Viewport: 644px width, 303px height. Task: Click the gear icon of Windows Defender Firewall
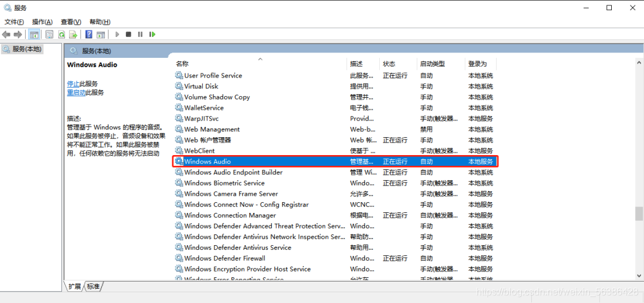point(179,258)
